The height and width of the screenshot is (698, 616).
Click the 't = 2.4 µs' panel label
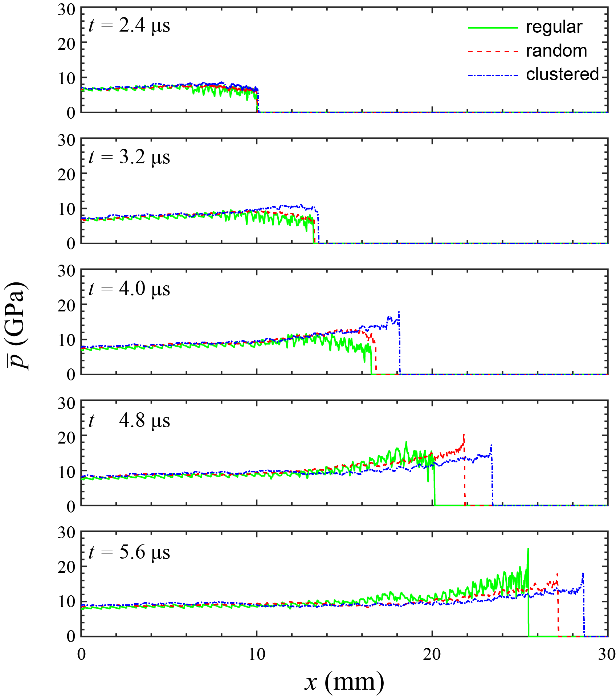[x=129, y=26]
